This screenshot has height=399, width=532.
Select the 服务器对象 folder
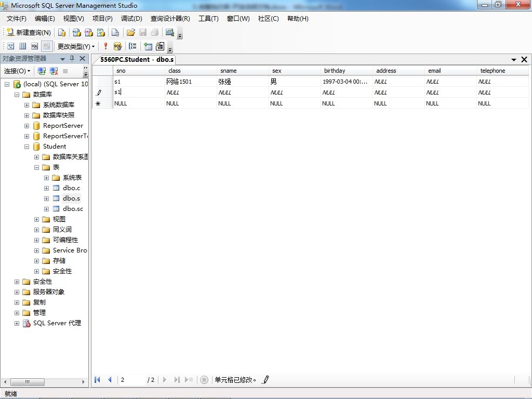click(48, 292)
